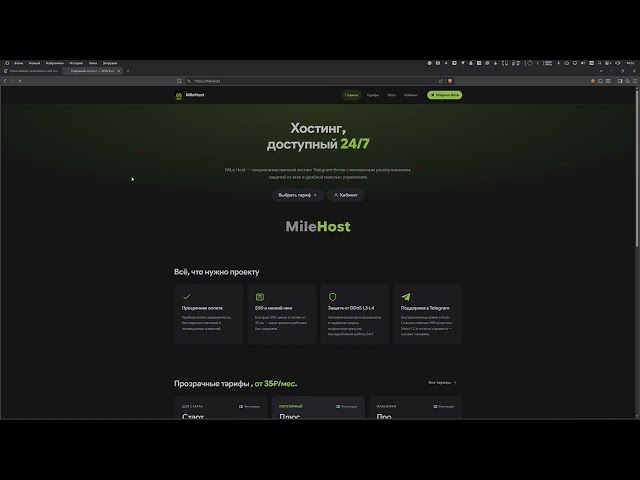The width and height of the screenshot is (640, 480).
Task: Click the Про tariff card heading
Action: (x=384, y=416)
